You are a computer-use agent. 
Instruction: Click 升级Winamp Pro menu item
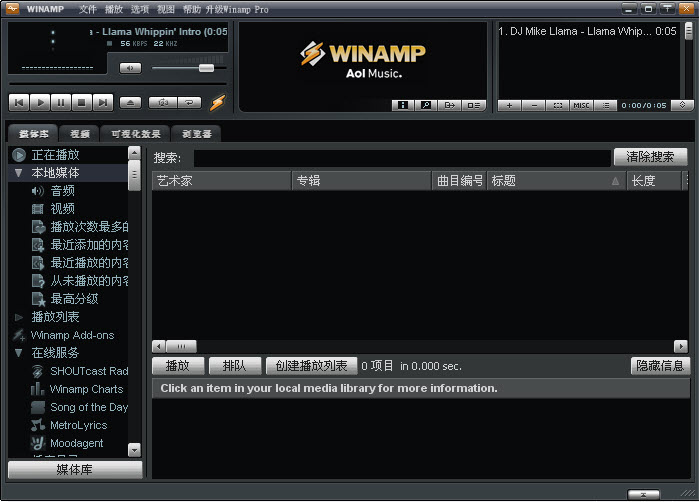[237, 9]
